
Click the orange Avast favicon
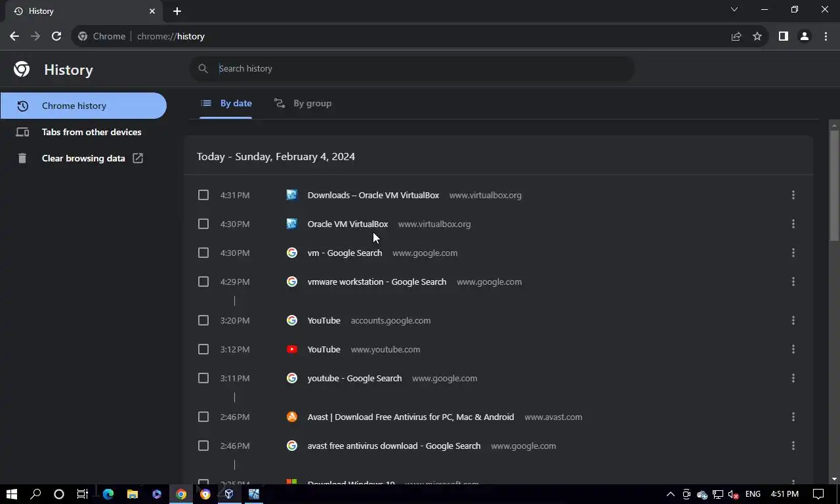click(x=292, y=417)
